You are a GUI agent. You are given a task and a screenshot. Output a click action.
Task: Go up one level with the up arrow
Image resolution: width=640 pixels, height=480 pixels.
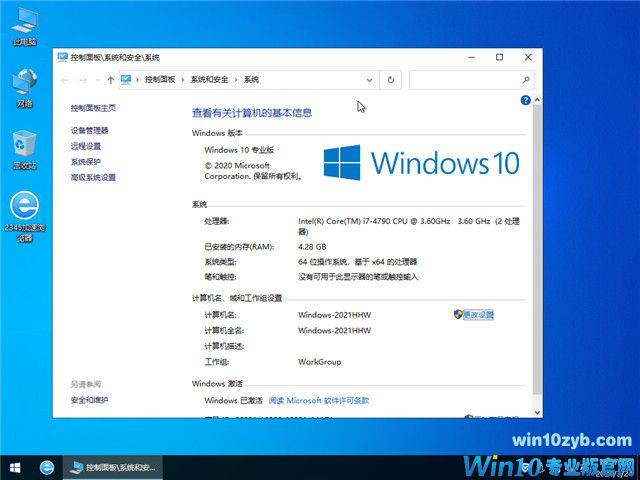click(x=111, y=80)
